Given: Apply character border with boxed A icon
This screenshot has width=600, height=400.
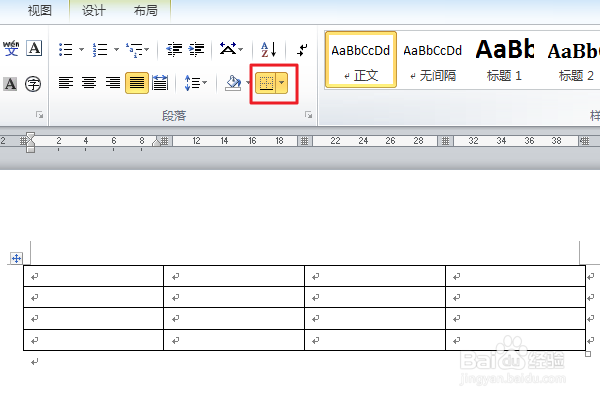Looking at the screenshot, I should click(34, 49).
